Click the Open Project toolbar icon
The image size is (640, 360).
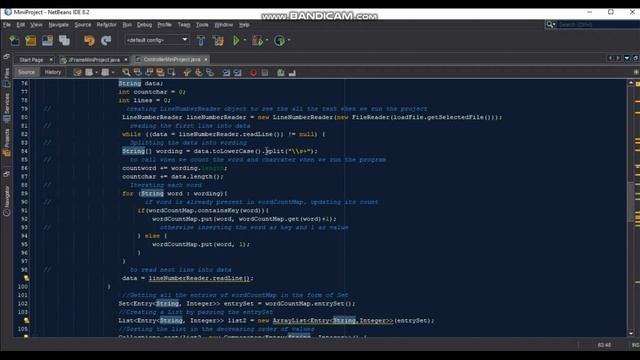[x=47, y=40]
